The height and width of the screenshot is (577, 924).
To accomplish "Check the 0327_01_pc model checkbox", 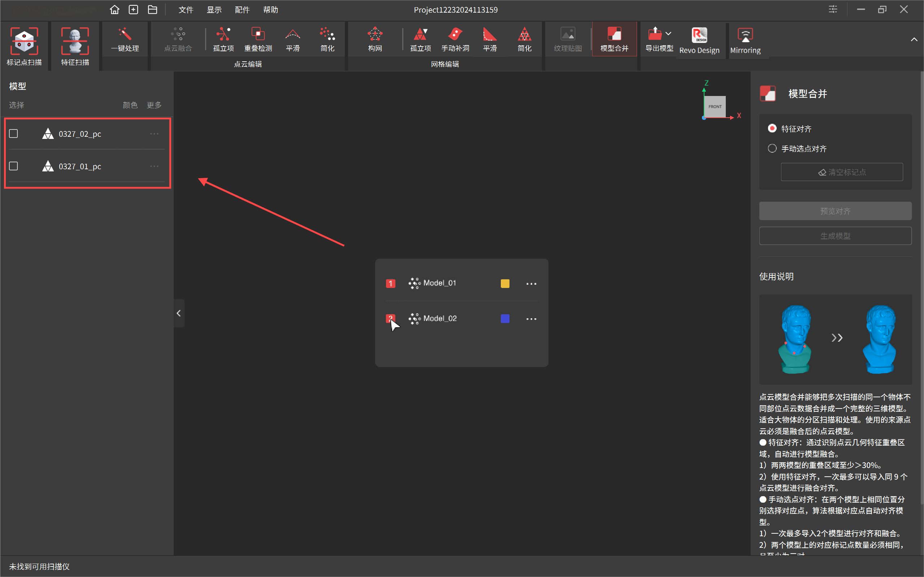I will (13, 166).
